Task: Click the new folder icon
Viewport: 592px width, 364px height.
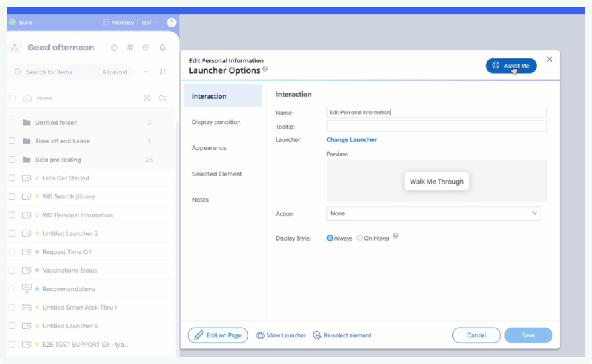Action: point(162,98)
